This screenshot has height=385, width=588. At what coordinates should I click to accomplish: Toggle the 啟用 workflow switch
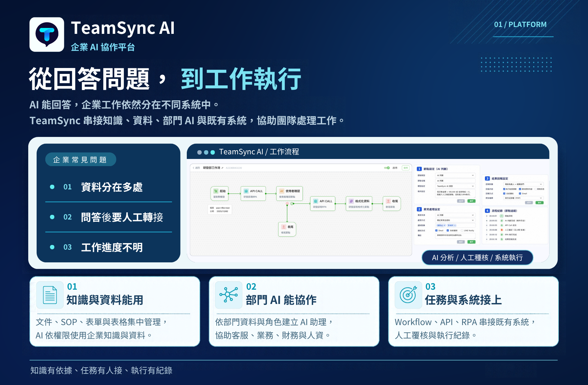point(387,168)
